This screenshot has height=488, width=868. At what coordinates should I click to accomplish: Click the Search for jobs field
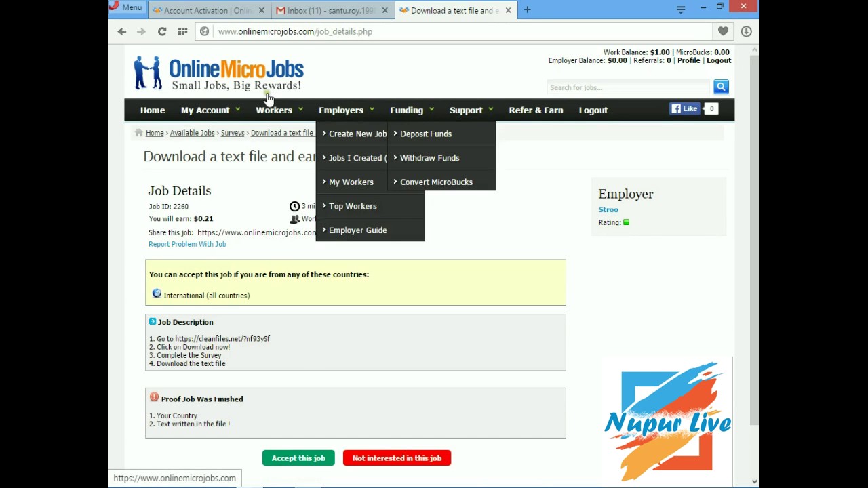pyautogui.click(x=628, y=87)
